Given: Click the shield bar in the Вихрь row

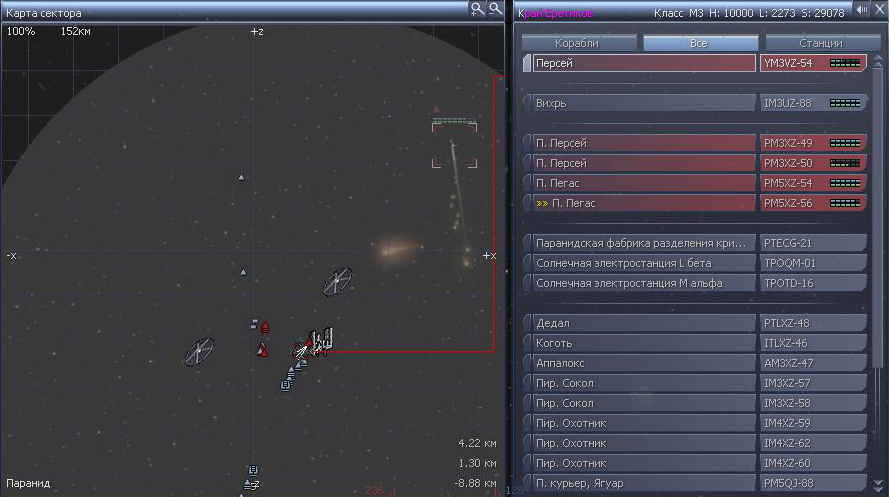Looking at the screenshot, I should pos(845,103).
